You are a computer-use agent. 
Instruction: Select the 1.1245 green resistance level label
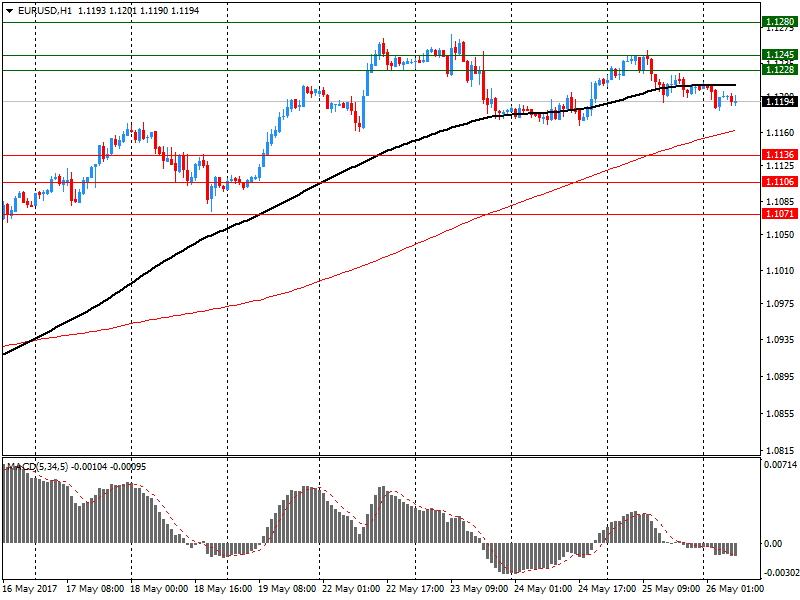click(780, 55)
